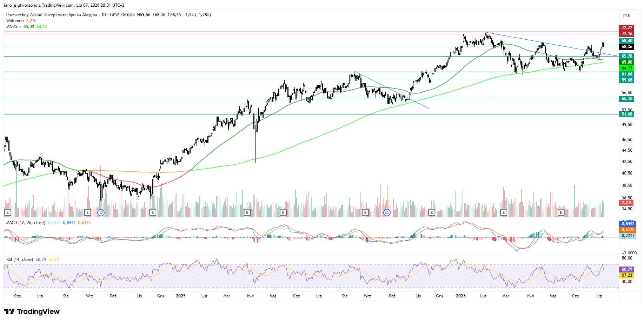
Task: Select the green 55,10 price level label
Action: coord(627,99)
